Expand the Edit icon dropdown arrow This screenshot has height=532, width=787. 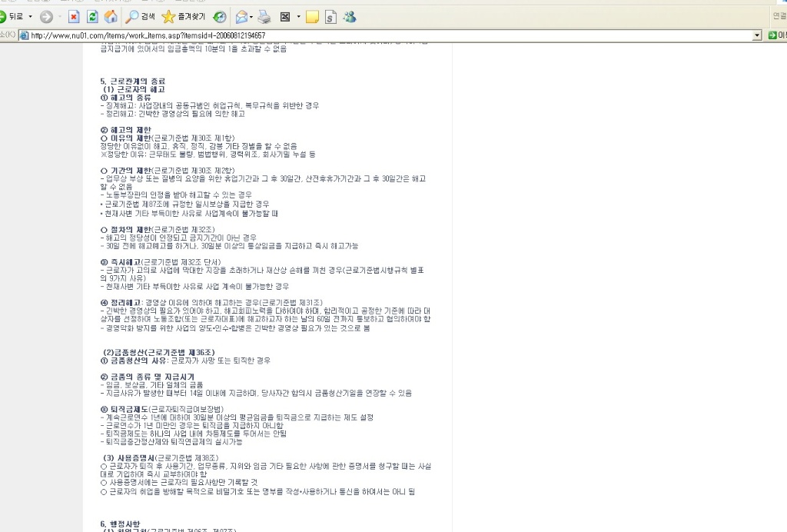tap(299, 17)
